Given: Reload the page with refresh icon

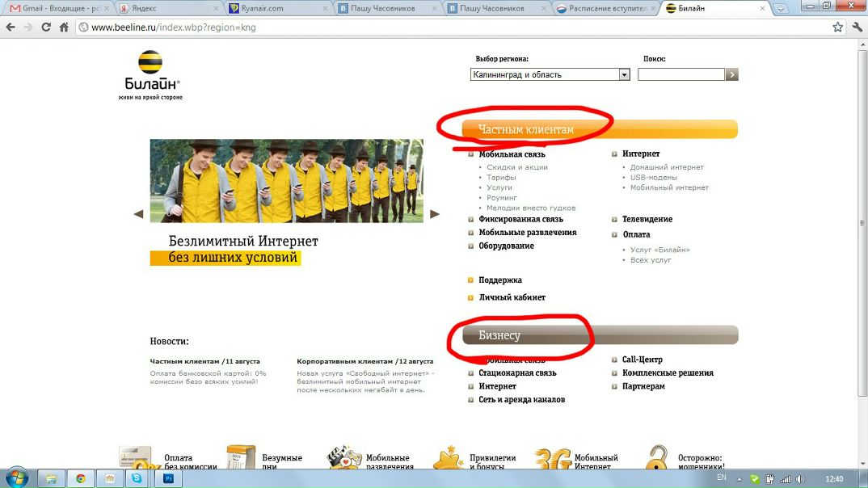Looking at the screenshot, I should (x=46, y=27).
